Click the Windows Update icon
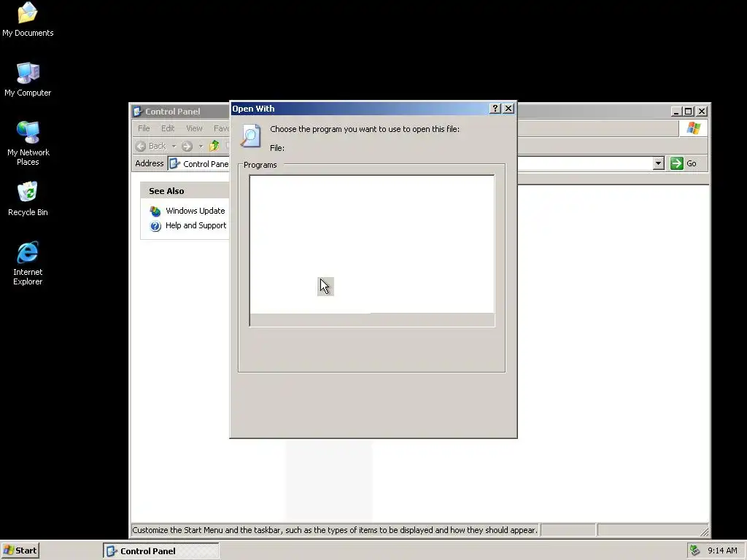Image resolution: width=747 pixels, height=560 pixels. coord(155,211)
